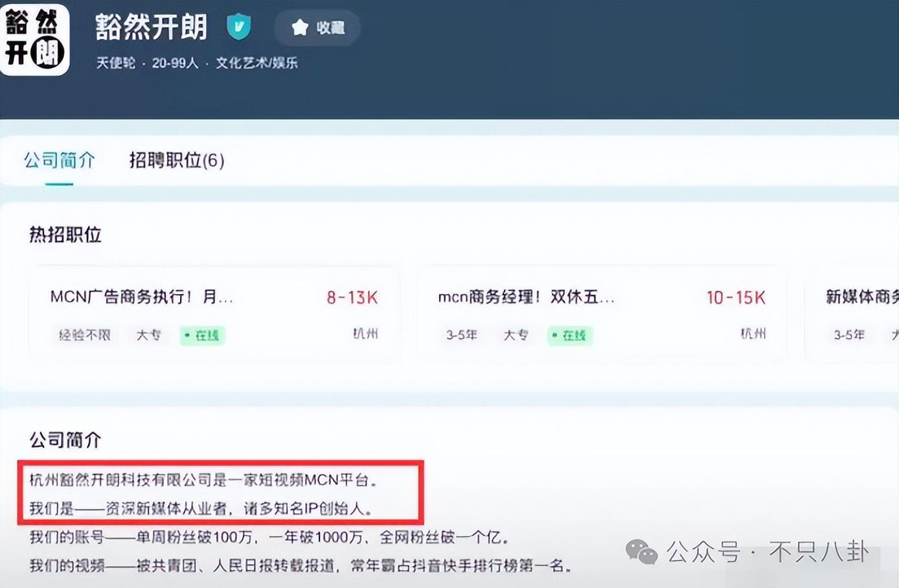Click 在线 status tag on MCN广告商务执行 card

tap(202, 335)
